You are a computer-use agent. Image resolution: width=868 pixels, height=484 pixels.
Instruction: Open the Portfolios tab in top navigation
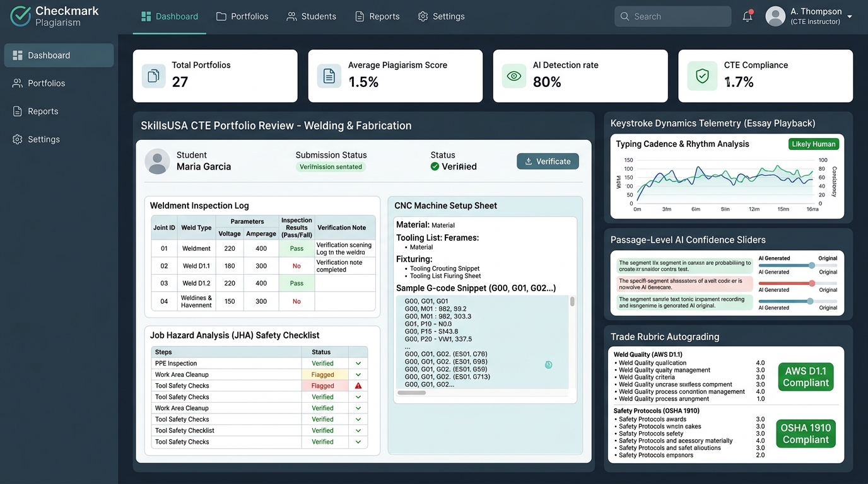click(x=242, y=16)
